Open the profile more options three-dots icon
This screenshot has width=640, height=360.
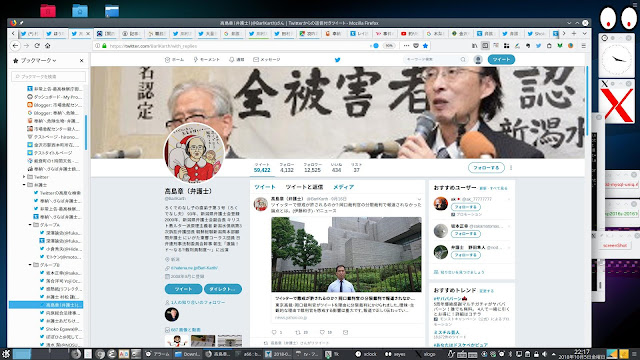coord(511,168)
